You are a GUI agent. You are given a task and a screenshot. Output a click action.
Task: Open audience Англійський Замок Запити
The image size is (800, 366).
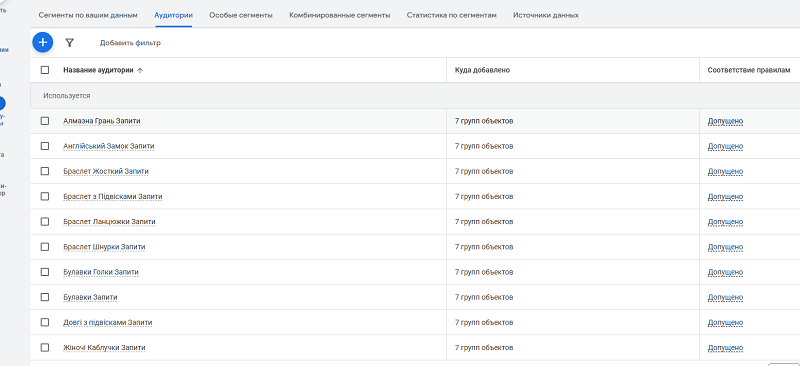109,146
